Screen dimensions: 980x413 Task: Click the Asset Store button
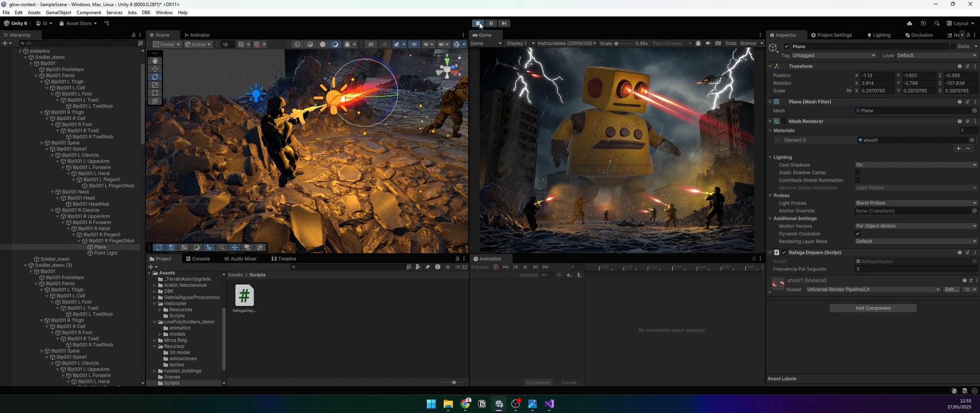pos(78,23)
